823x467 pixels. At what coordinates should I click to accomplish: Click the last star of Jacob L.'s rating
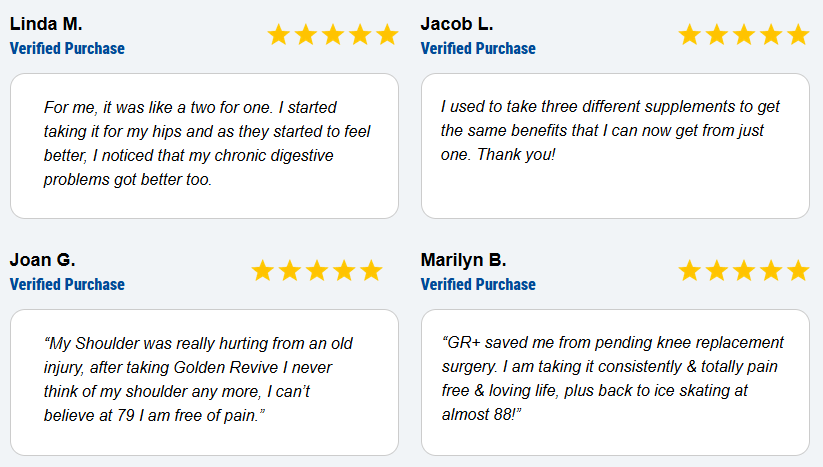point(798,35)
